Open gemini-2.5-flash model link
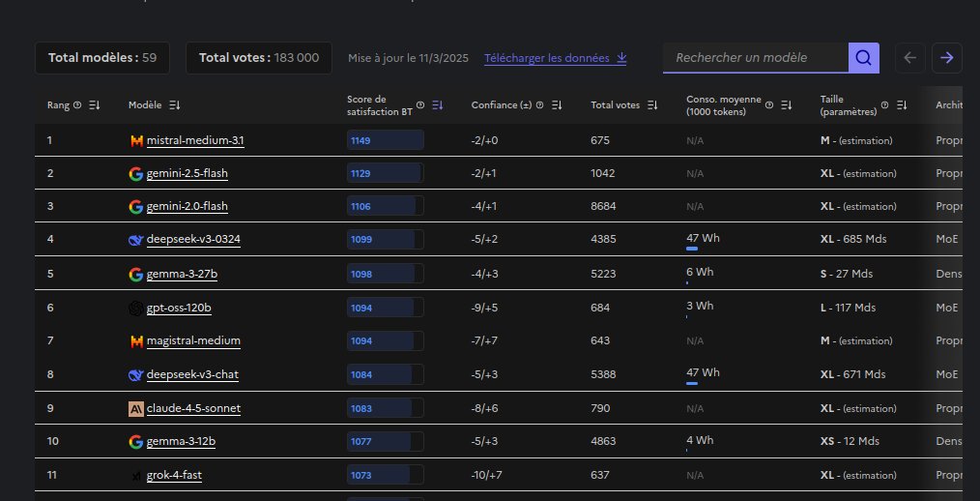Viewport: 980px width, 501px height. (x=187, y=173)
